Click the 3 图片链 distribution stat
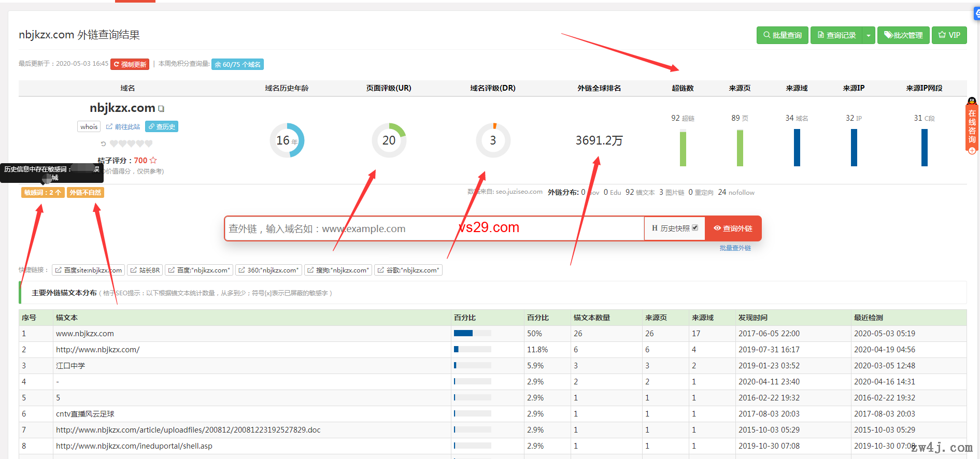The height and width of the screenshot is (459, 980). coord(672,192)
